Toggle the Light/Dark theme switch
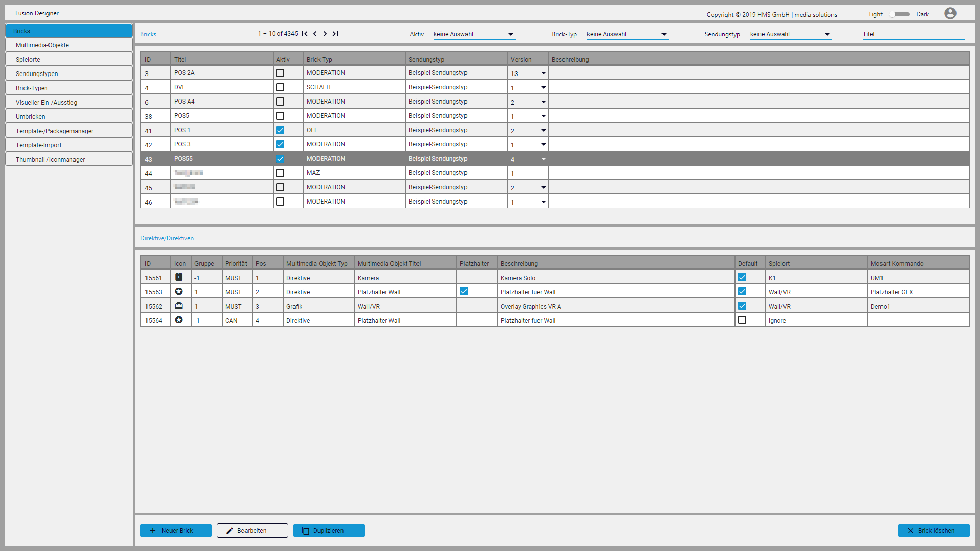Image resolution: width=980 pixels, height=551 pixels. (899, 14)
